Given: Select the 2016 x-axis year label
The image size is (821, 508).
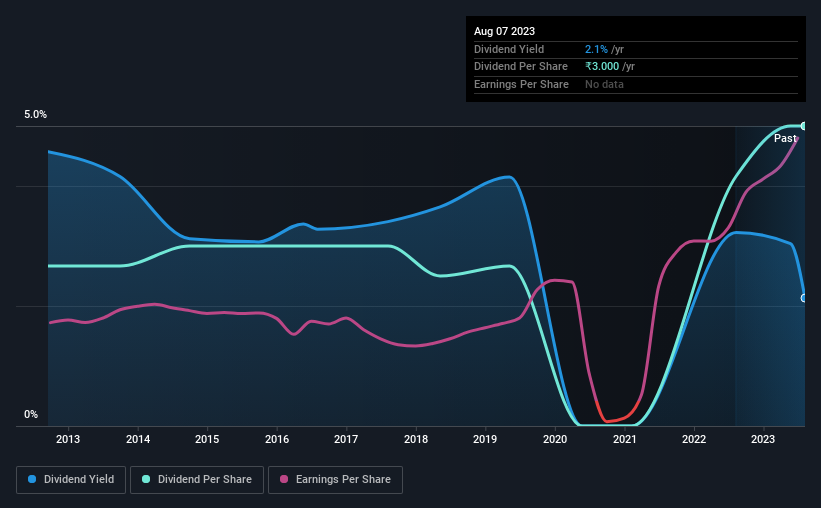Looking at the screenshot, I should coord(277,439).
